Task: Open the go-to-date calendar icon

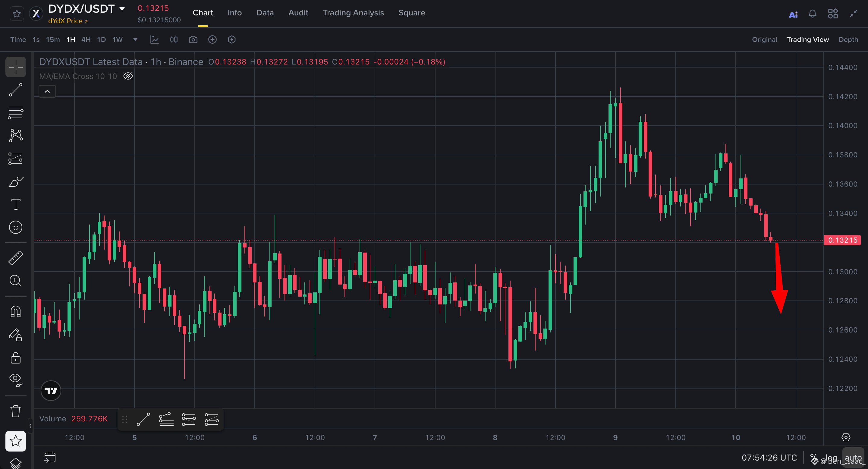Action: 50,457
